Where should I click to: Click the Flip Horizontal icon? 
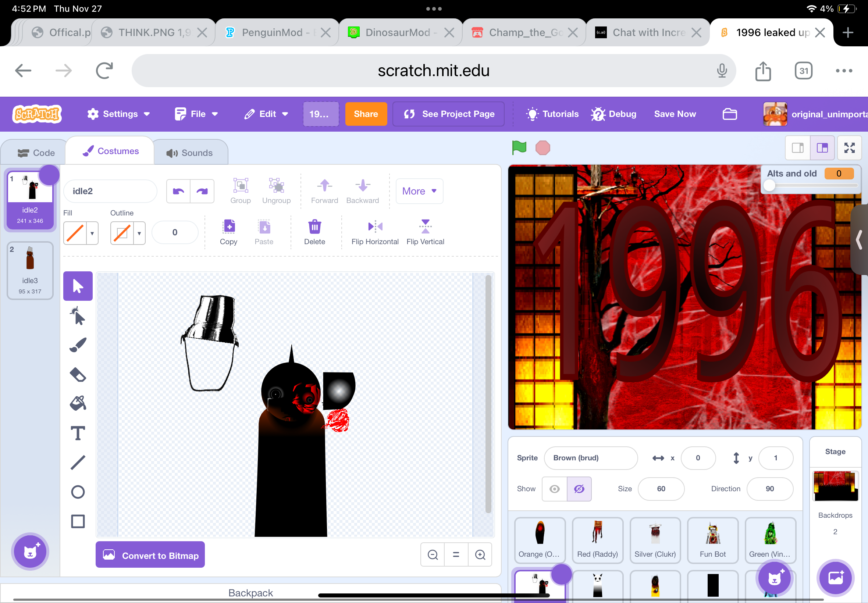(375, 227)
